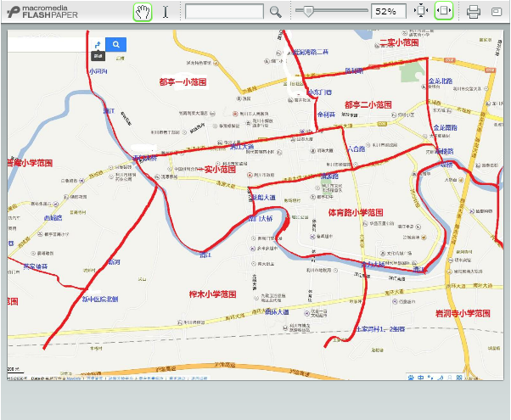The height and width of the screenshot is (420, 511).
Task: Toggle the fit-to-width zoom icon
Action: [443, 12]
